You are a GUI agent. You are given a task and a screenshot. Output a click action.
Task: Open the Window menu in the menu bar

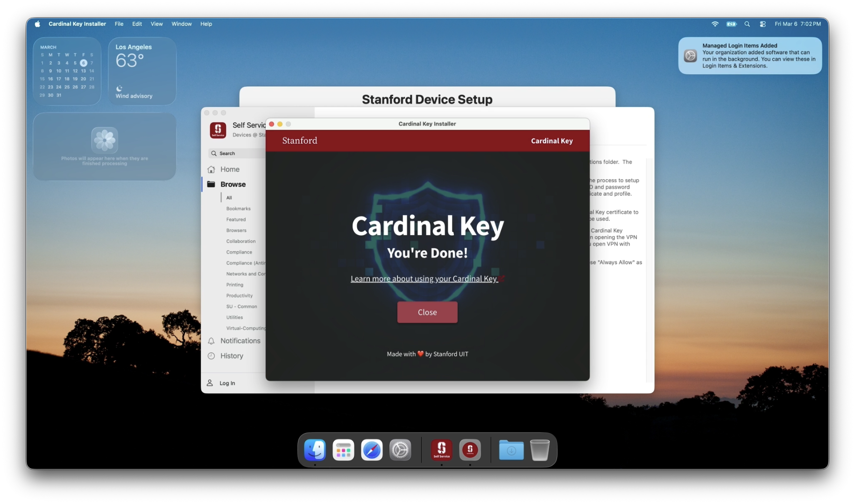[182, 24]
